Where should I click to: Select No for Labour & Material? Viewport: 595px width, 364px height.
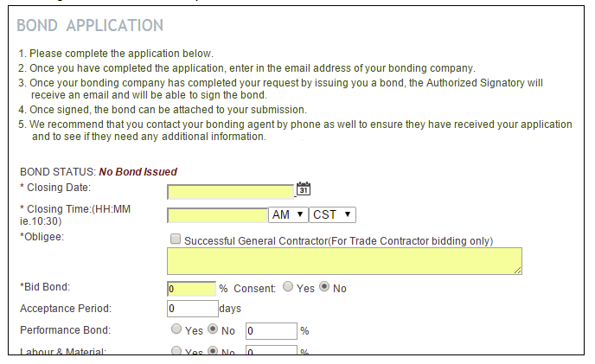coord(213,350)
